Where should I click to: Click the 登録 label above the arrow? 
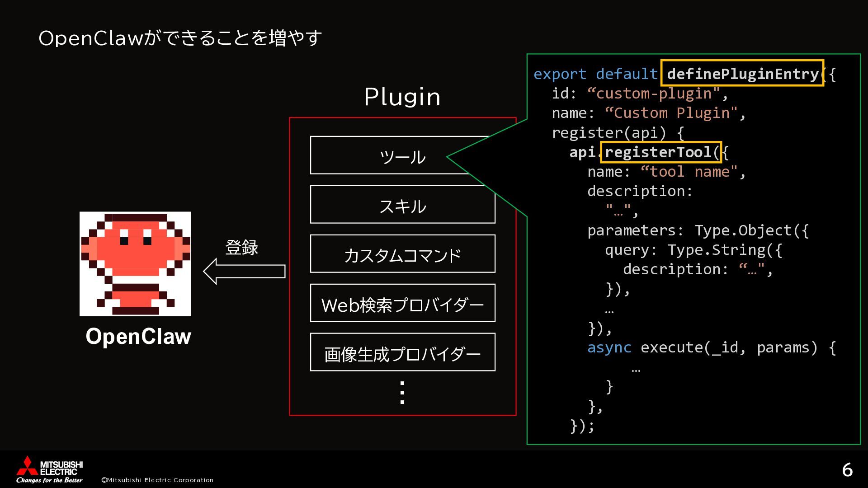coord(241,248)
